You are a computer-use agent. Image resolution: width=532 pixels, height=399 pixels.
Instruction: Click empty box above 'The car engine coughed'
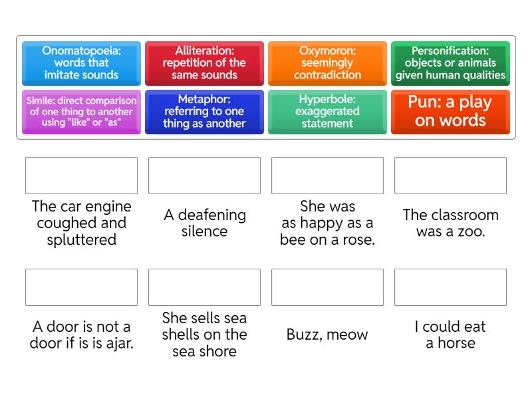(81, 176)
